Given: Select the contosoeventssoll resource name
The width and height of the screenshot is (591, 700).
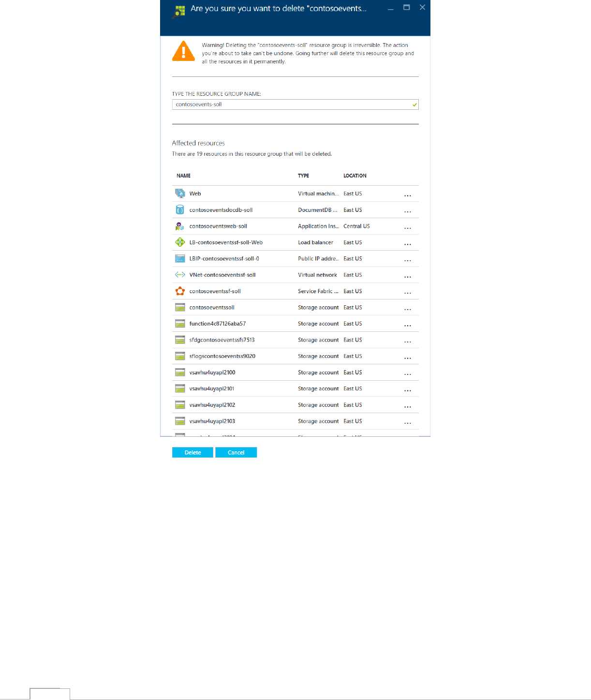Looking at the screenshot, I should tap(212, 307).
